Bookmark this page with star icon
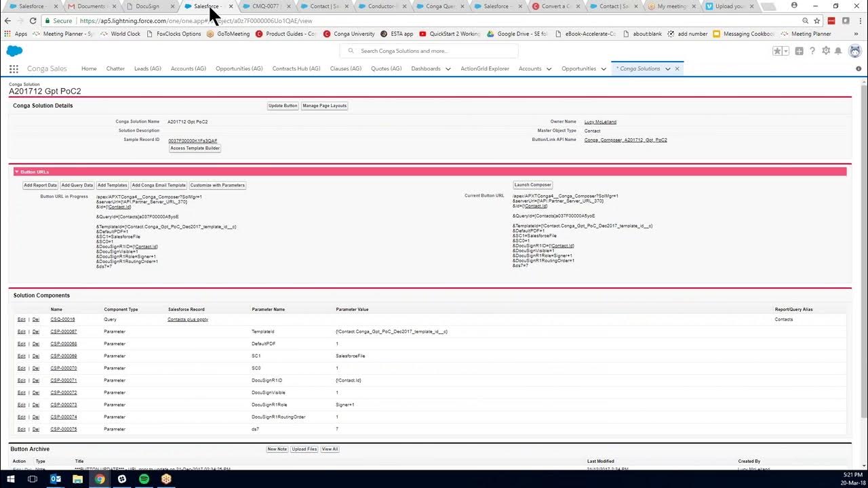 pos(818,21)
